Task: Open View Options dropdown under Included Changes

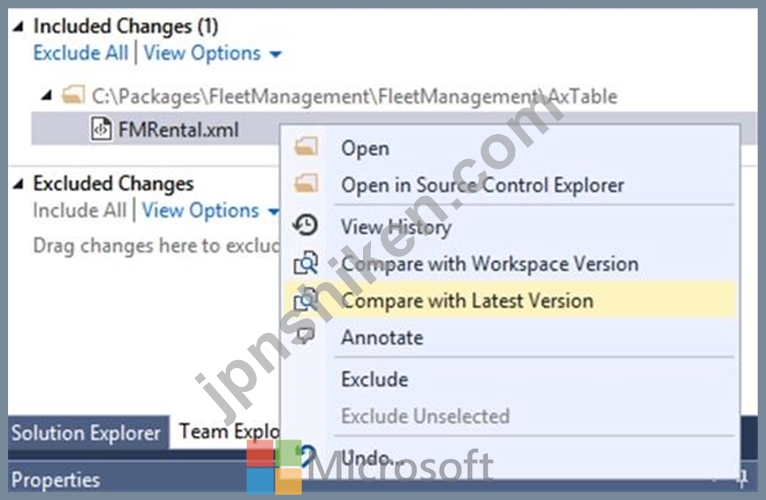Action: coord(213,53)
